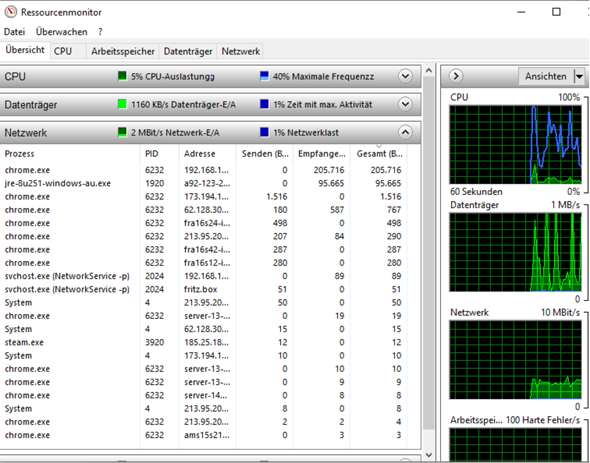590x463 pixels.
Task: Click the Netzwerk section header bar
Action: pos(210,133)
